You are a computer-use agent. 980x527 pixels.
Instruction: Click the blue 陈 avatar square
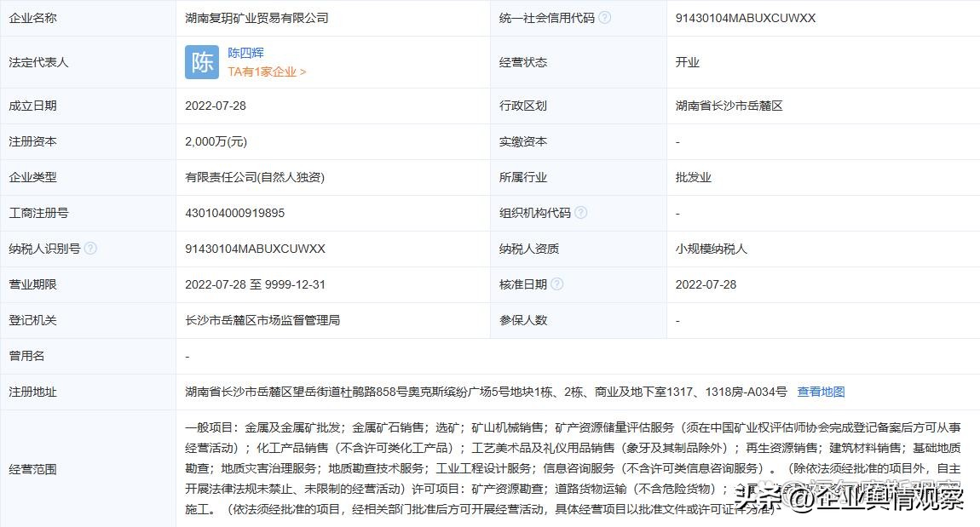[201, 62]
